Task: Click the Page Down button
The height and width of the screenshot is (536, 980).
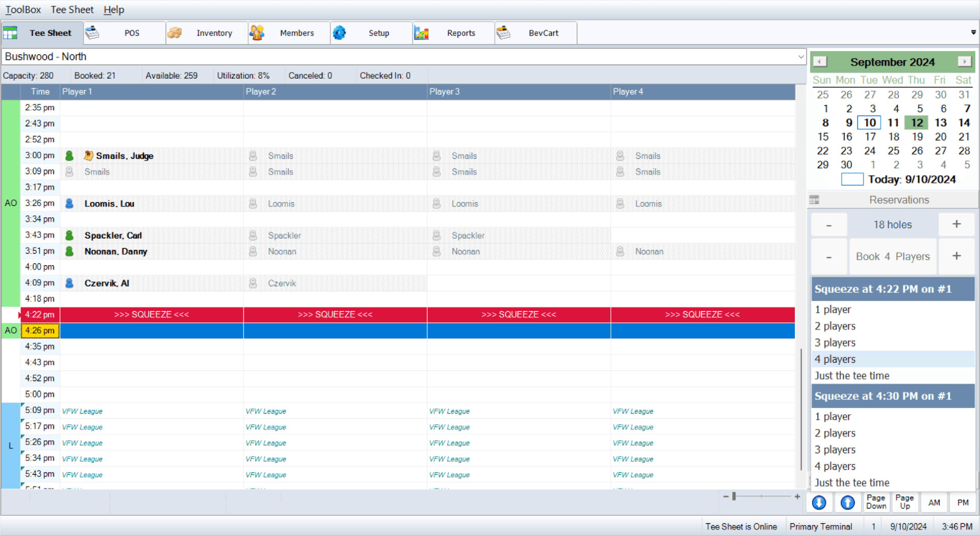Action: pos(876,502)
